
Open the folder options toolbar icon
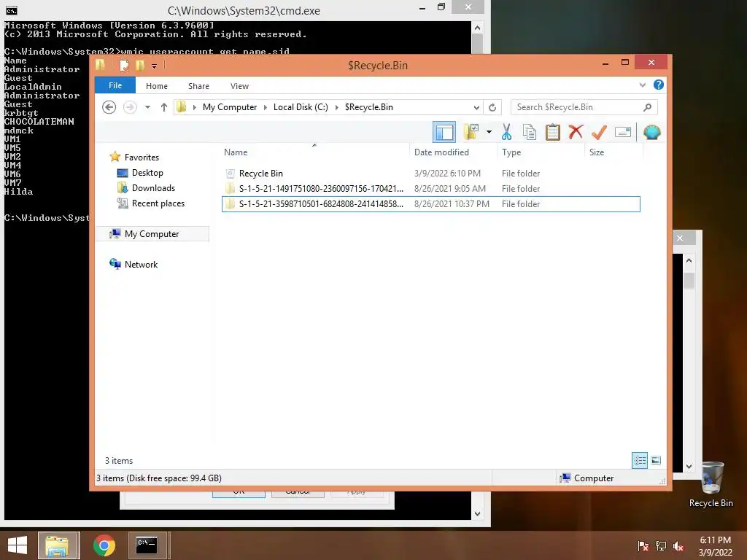pos(471,132)
